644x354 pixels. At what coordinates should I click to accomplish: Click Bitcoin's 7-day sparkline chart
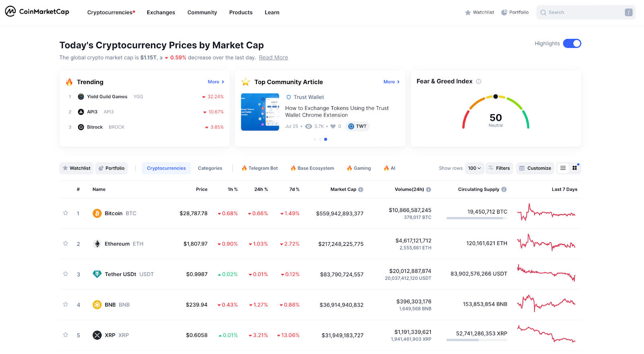point(546,212)
